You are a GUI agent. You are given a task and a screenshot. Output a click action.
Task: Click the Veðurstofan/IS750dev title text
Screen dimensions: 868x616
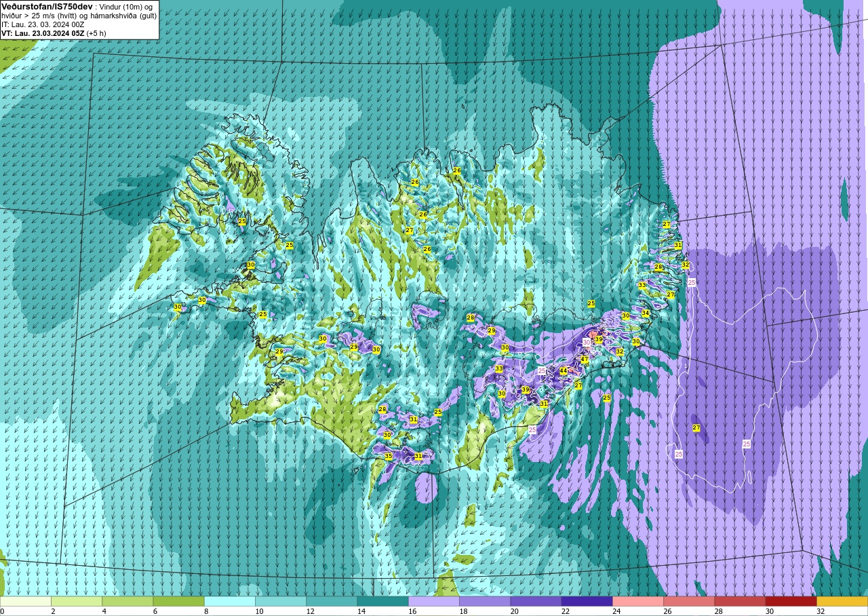click(47, 6)
